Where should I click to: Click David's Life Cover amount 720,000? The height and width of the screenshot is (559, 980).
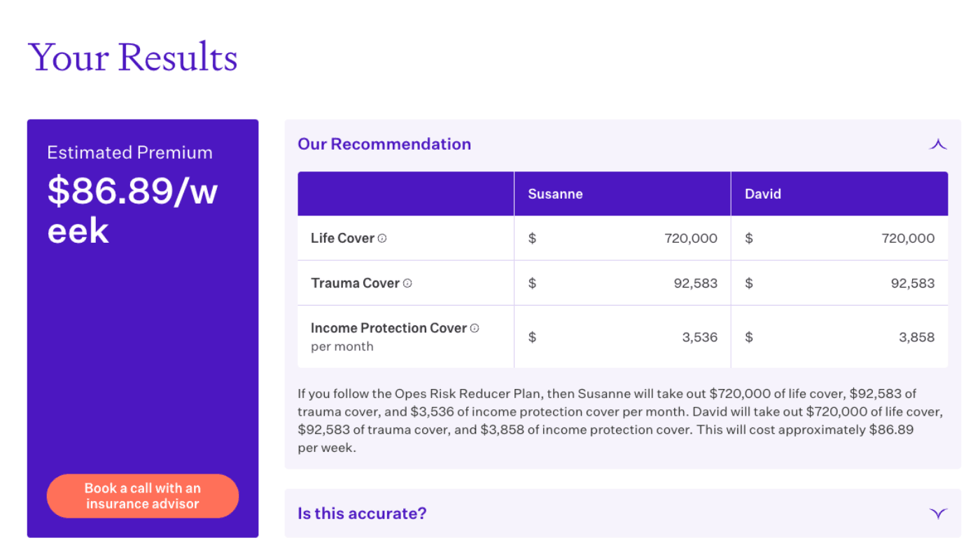(907, 239)
